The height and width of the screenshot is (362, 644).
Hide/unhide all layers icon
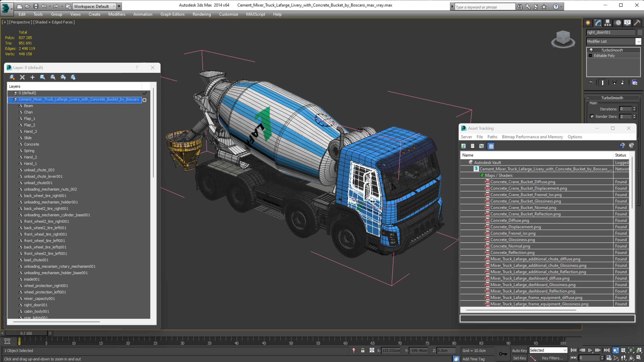pyautogui.click(x=63, y=77)
